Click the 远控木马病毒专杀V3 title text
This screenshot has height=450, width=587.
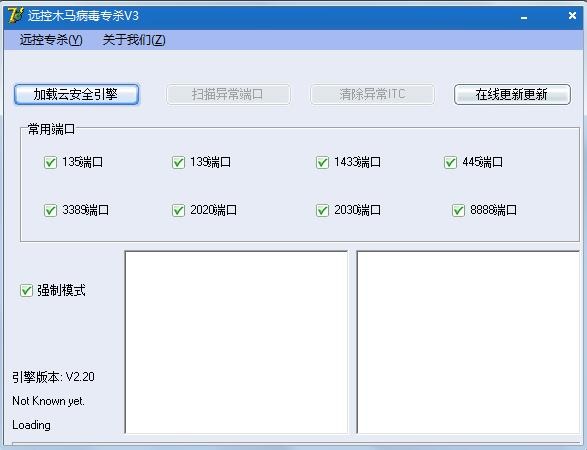point(83,16)
